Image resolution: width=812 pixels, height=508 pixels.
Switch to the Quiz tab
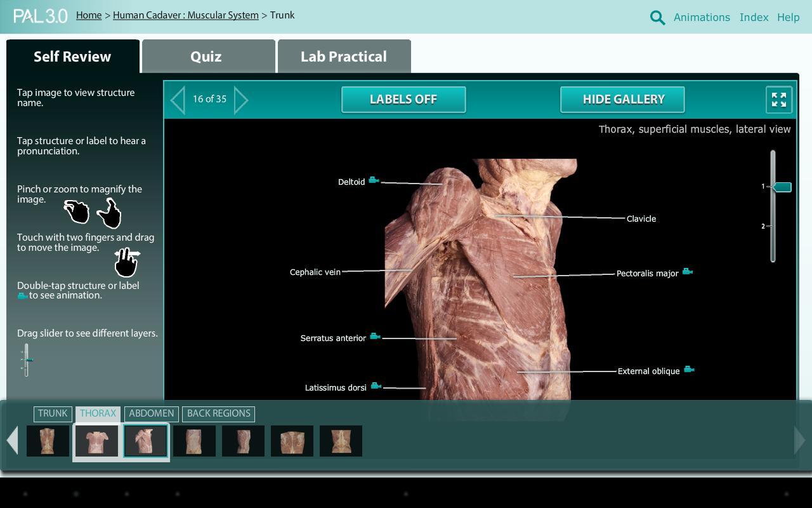tap(206, 56)
